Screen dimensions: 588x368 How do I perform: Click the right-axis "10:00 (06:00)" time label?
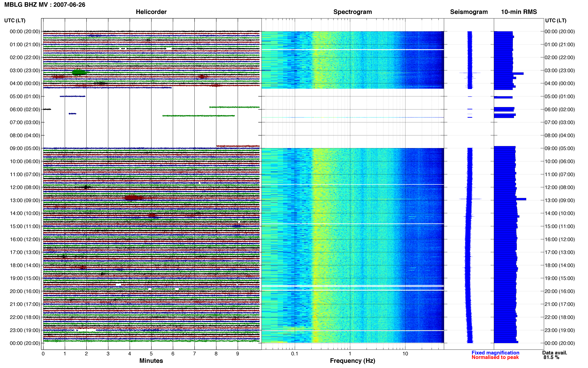(560, 161)
